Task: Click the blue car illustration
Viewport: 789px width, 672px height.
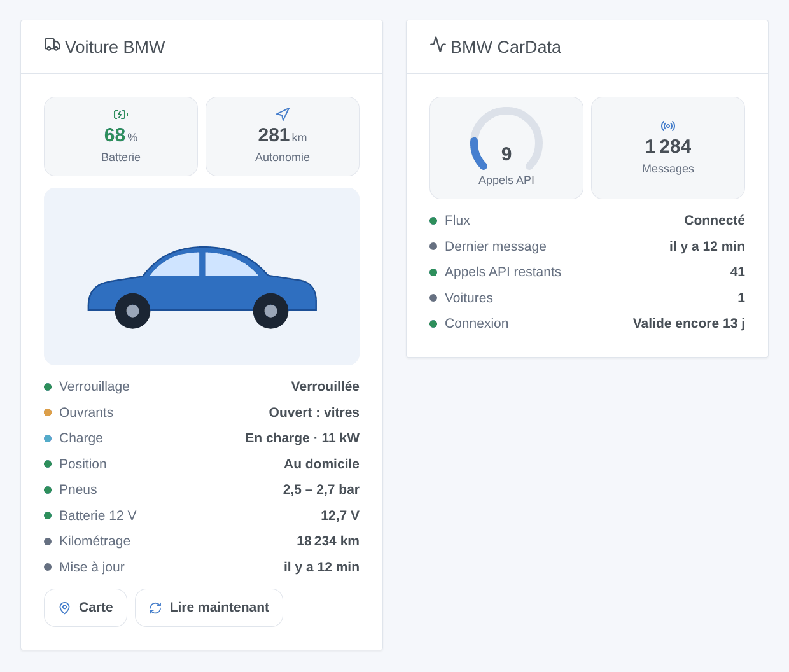Action: 202,287
